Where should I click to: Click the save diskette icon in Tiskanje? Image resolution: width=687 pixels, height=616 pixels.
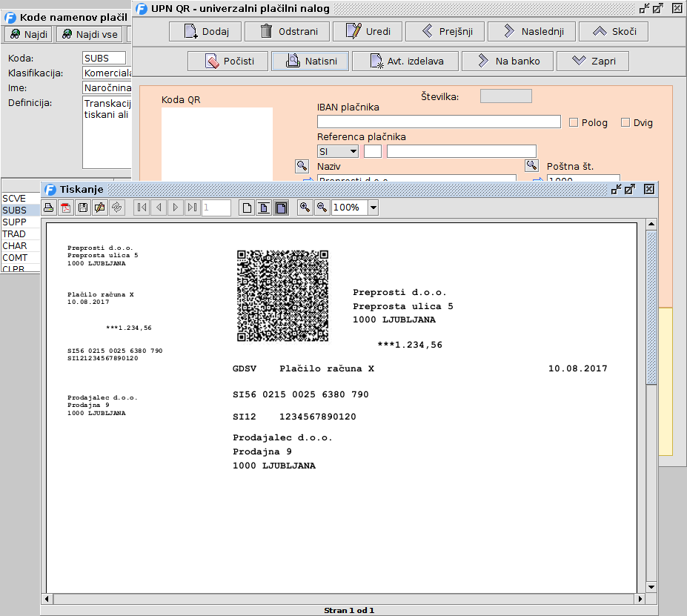click(x=83, y=208)
